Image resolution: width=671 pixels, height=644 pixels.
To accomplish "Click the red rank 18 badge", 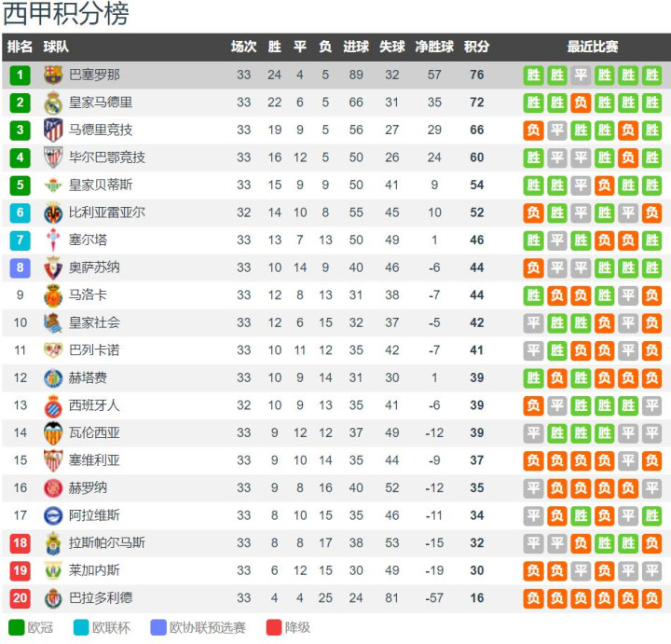I will 21,543.
